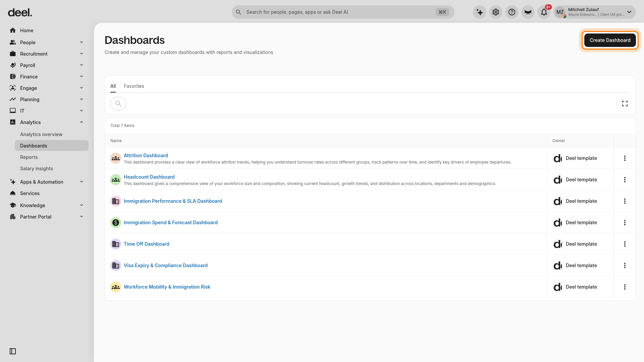Open more options for Attrition Dashboard
Image resolution: width=644 pixels, height=362 pixels.
click(625, 158)
